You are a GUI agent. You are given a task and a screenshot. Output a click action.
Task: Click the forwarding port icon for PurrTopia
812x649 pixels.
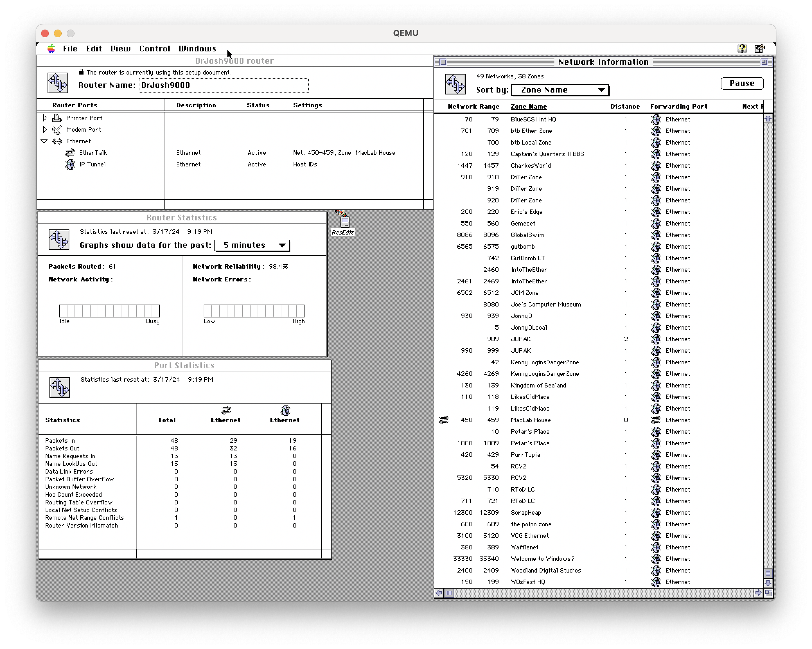(x=656, y=455)
